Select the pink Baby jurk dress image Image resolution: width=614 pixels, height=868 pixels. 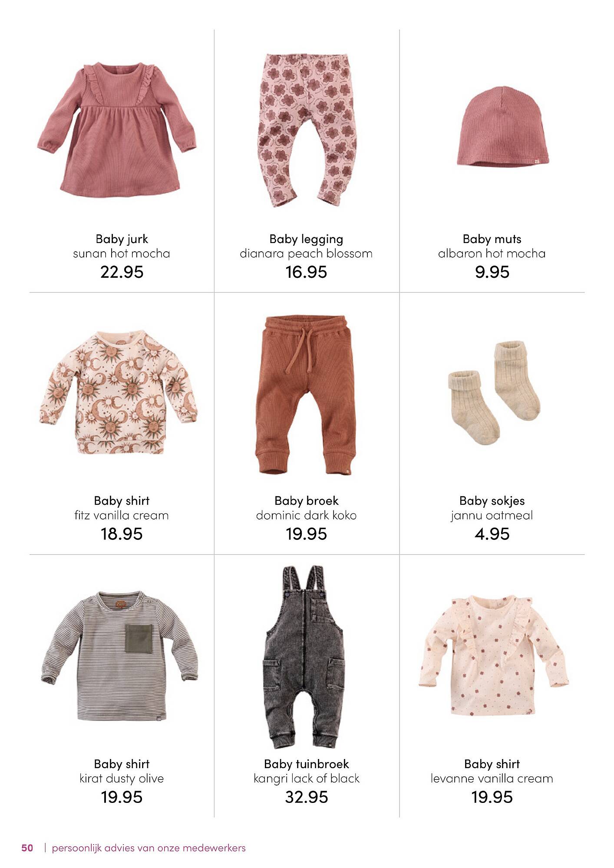(116, 130)
